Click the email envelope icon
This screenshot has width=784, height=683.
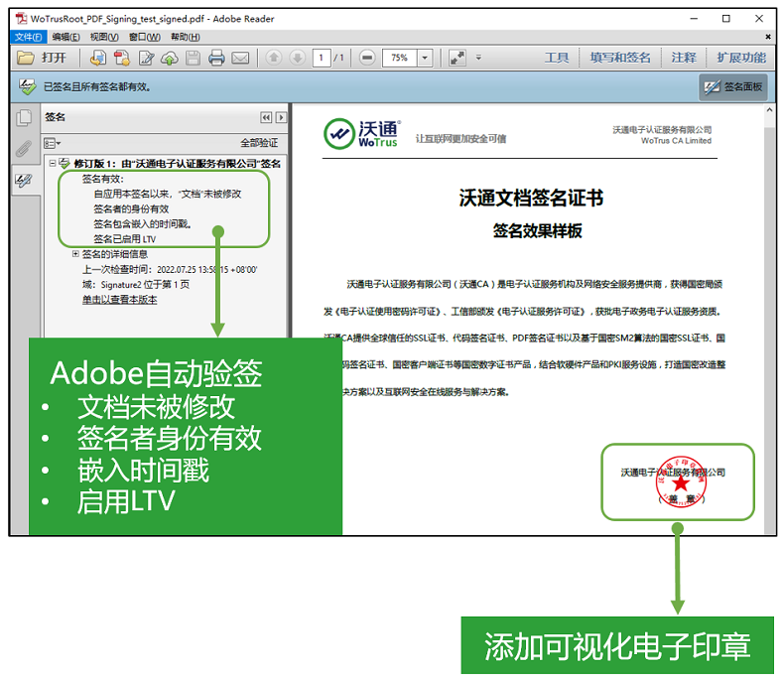pos(240,59)
